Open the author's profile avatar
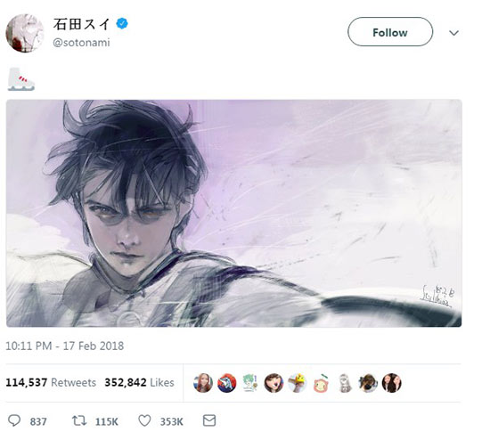The height and width of the screenshot is (448, 490). click(x=25, y=34)
